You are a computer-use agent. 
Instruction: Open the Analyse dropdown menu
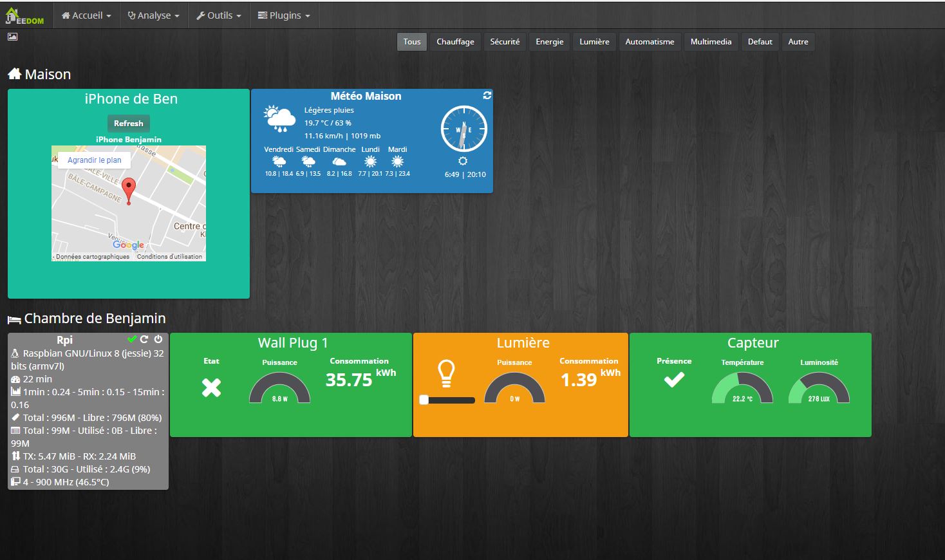pyautogui.click(x=153, y=15)
